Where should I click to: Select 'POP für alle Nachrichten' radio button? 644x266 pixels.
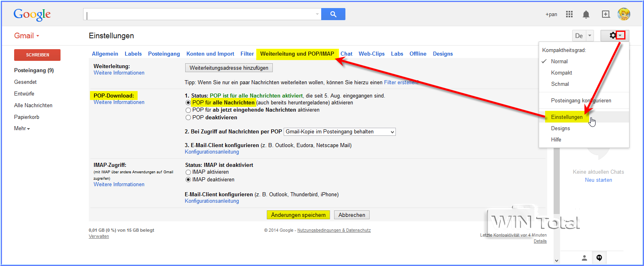[x=188, y=103]
